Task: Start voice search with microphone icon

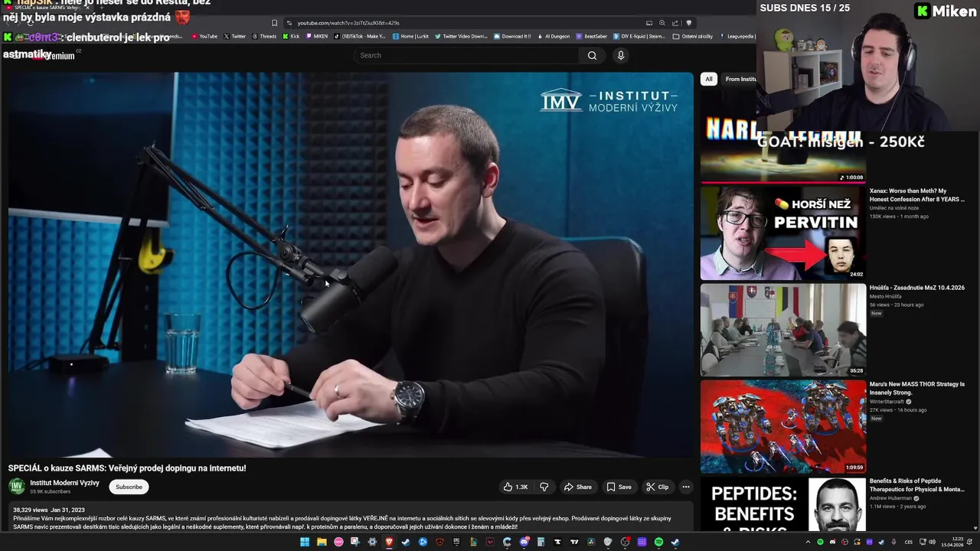Action: coord(621,55)
